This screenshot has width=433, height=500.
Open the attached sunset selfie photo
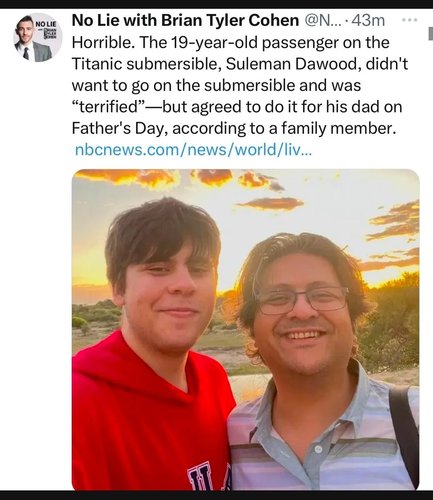246,329
